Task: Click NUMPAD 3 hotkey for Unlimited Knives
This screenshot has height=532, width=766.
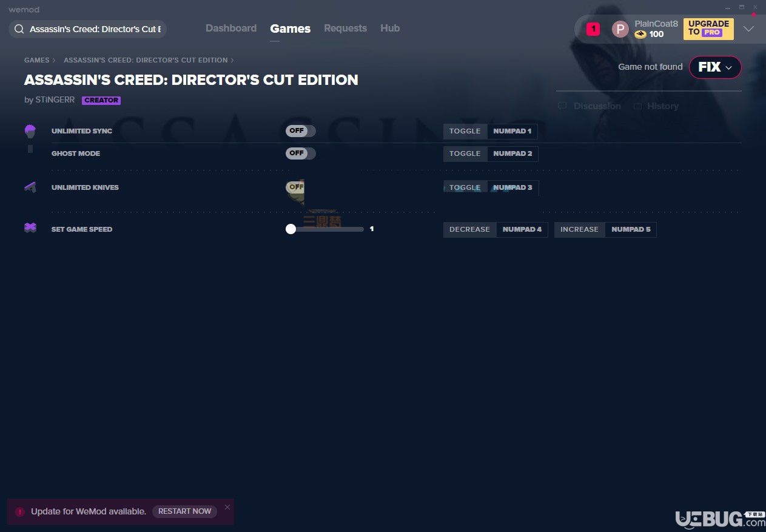Action: tap(512, 187)
